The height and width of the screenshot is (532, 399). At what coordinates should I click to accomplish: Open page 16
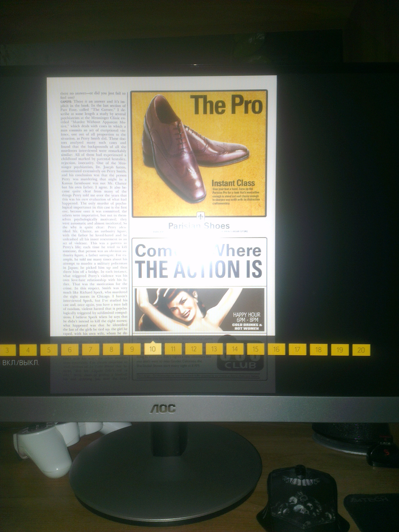tap(276, 349)
